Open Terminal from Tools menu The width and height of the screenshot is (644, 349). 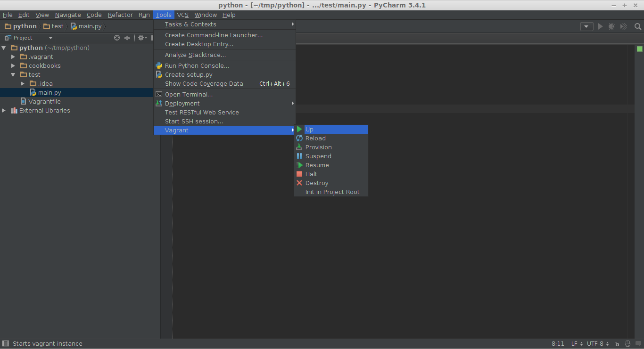click(x=224, y=94)
